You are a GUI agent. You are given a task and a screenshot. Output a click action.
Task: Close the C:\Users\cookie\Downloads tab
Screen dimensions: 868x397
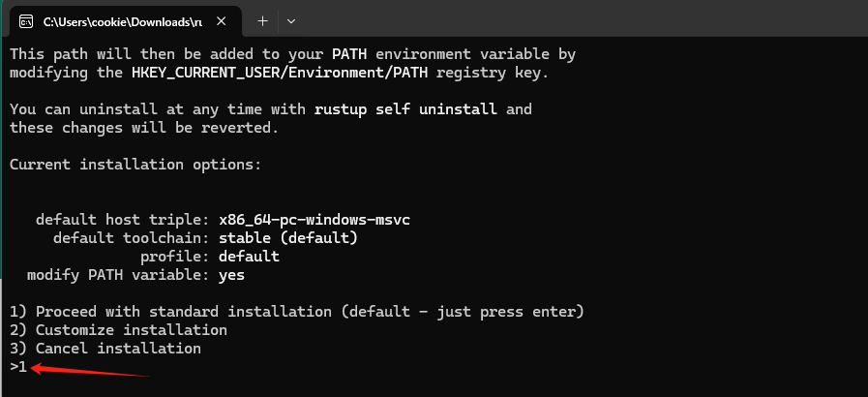pos(221,21)
